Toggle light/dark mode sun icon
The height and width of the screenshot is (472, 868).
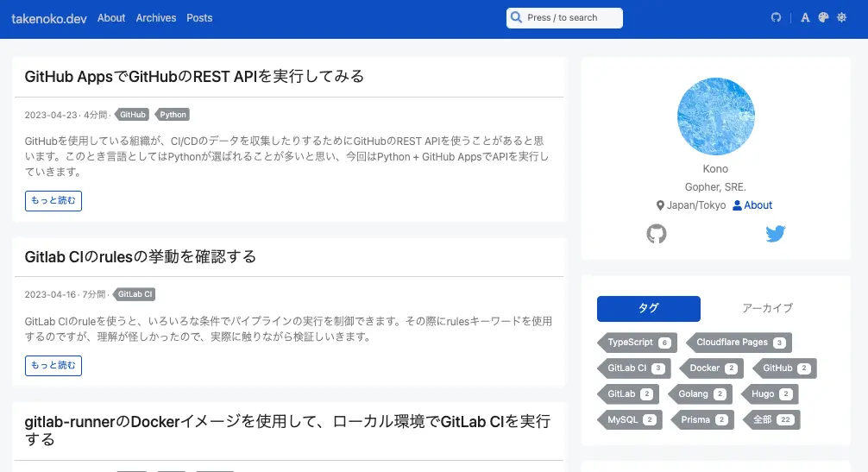841,18
